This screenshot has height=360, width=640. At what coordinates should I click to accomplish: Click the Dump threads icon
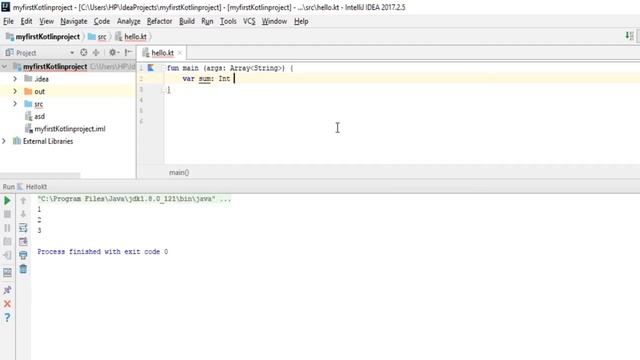tap(7, 242)
